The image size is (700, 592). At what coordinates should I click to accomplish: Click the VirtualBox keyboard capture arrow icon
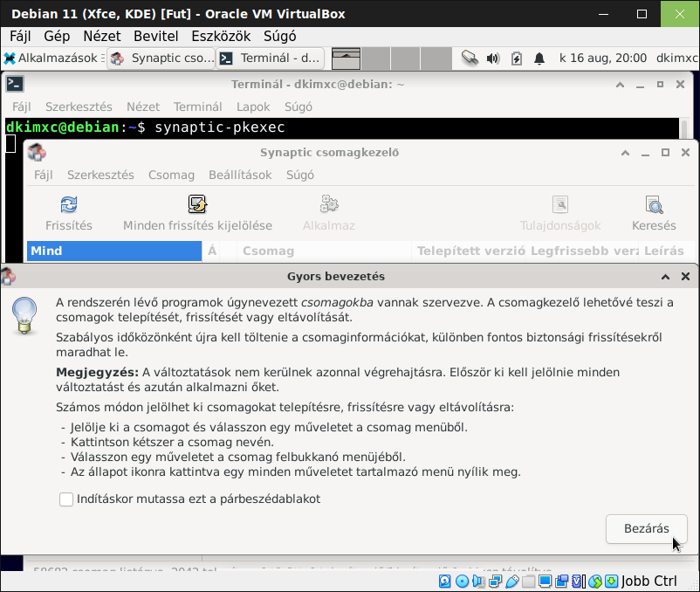click(612, 581)
